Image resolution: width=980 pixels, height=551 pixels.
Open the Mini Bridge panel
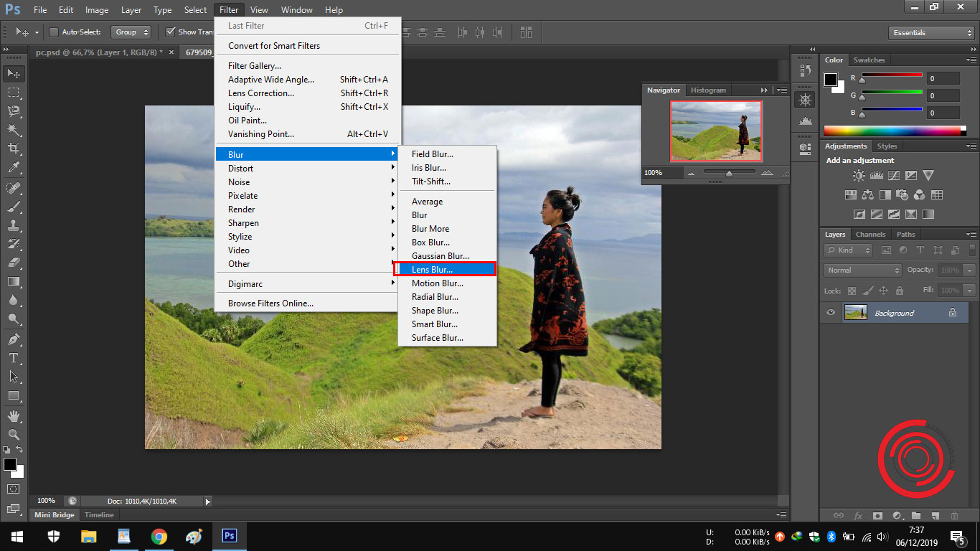pyautogui.click(x=54, y=514)
